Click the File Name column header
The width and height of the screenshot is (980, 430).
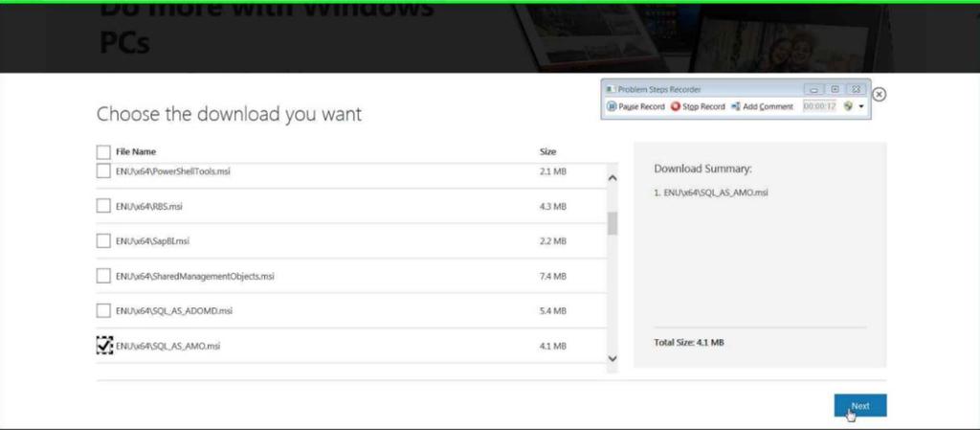pyautogui.click(x=136, y=152)
